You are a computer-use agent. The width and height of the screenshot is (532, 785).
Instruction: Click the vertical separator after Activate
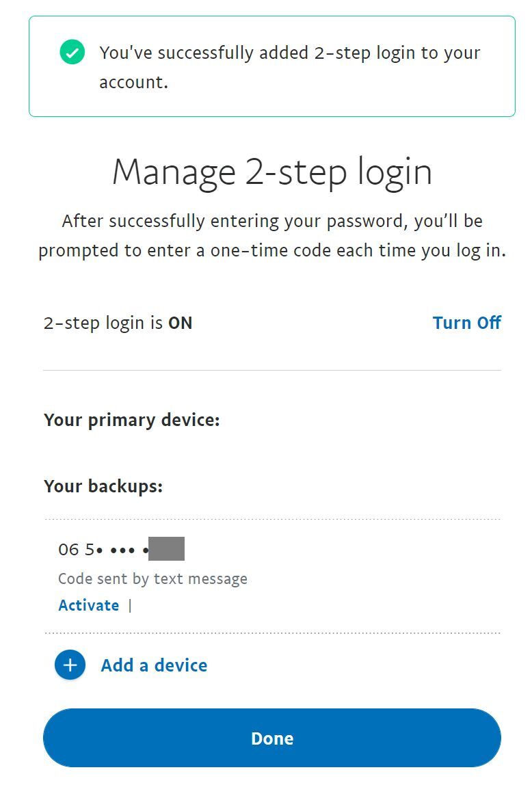130,606
